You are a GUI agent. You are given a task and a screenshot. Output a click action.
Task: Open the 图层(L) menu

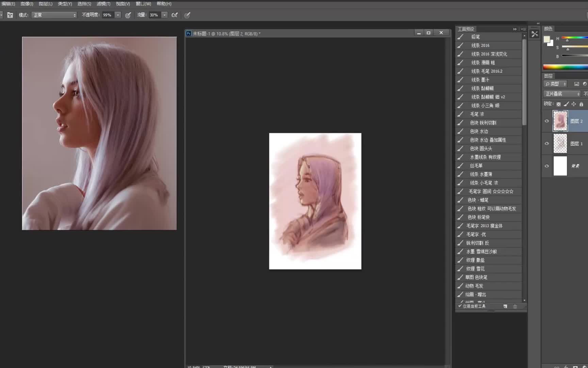click(x=46, y=4)
